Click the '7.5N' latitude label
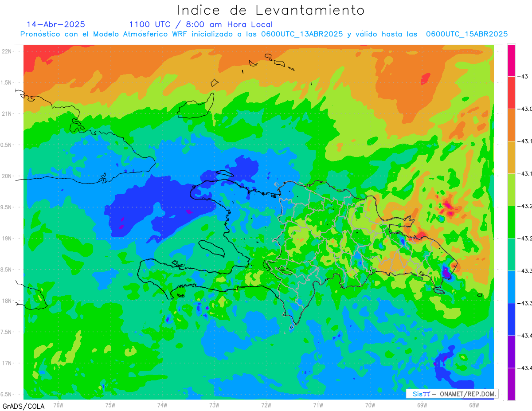Screen dimensions: 532x411 click(6, 332)
